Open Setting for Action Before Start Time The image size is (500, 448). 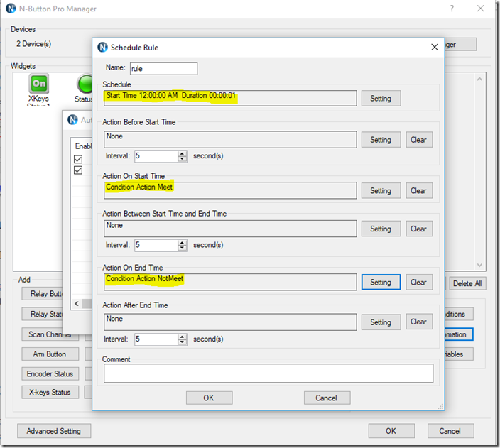381,140
